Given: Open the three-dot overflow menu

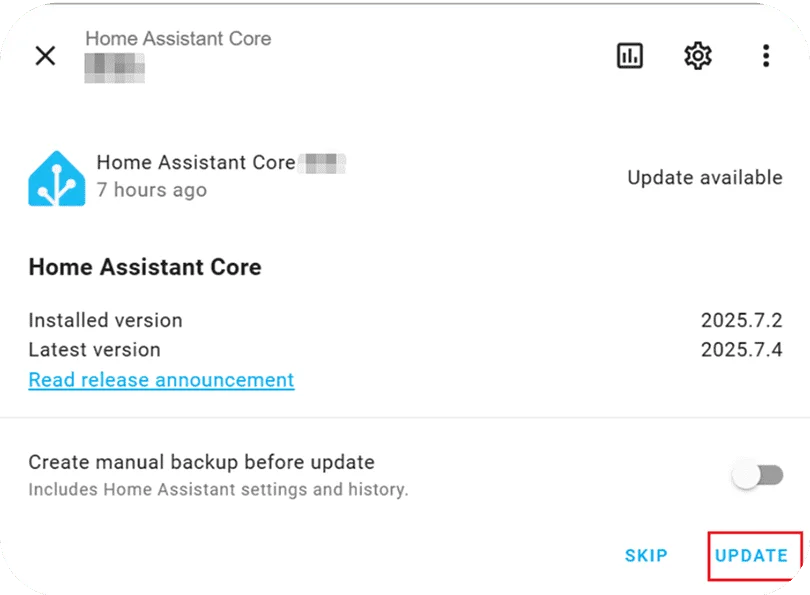Looking at the screenshot, I should pos(765,56).
